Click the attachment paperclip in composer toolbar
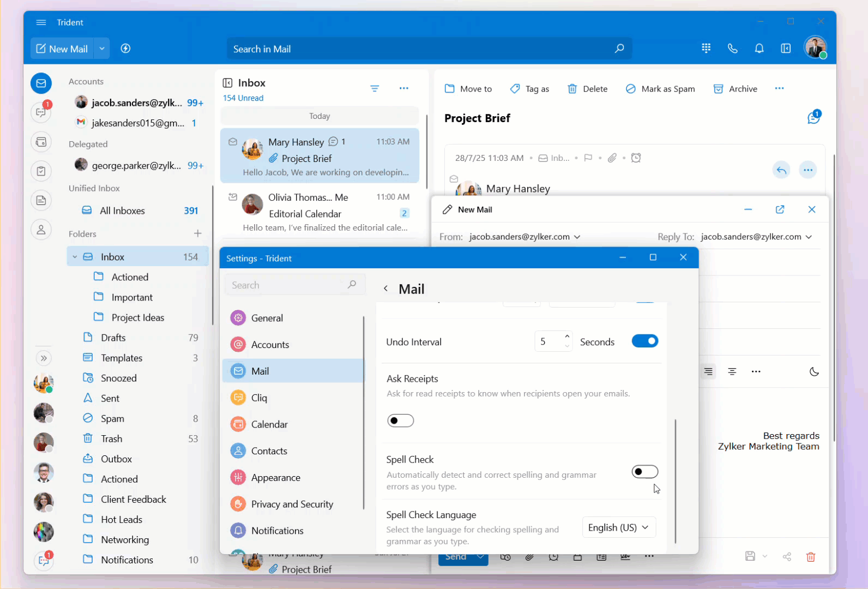Screen dimensions: 868x589 (x=529, y=557)
